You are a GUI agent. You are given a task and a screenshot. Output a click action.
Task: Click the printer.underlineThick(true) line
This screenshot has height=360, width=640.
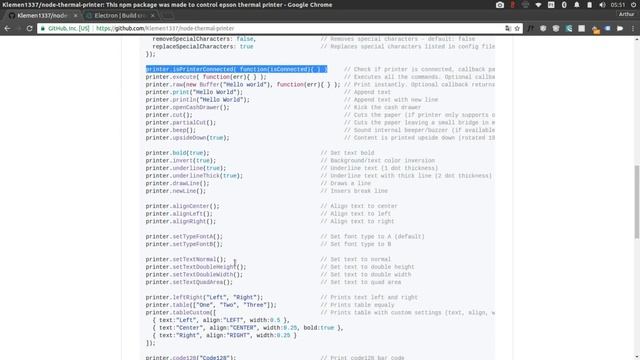(194, 176)
